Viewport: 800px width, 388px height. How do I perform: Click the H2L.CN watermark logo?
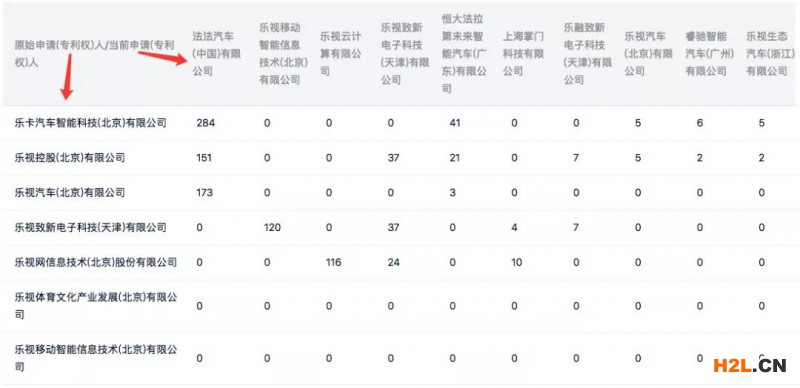[x=749, y=366]
